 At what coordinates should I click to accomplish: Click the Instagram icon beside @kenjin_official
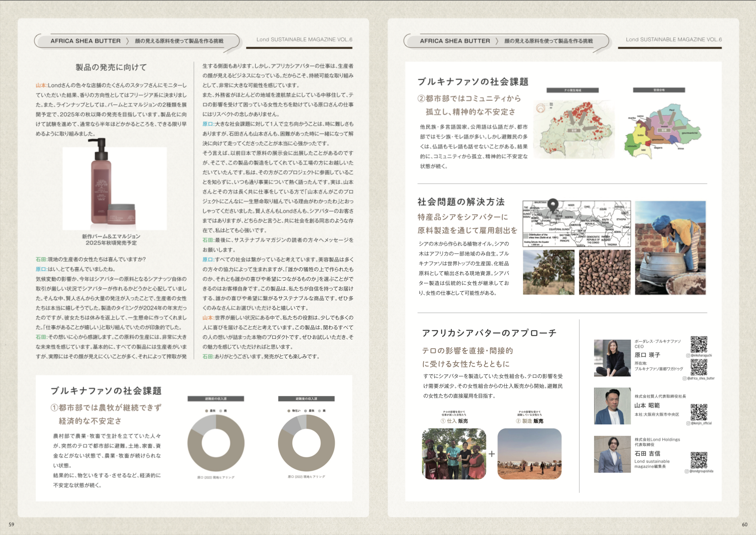(x=688, y=423)
